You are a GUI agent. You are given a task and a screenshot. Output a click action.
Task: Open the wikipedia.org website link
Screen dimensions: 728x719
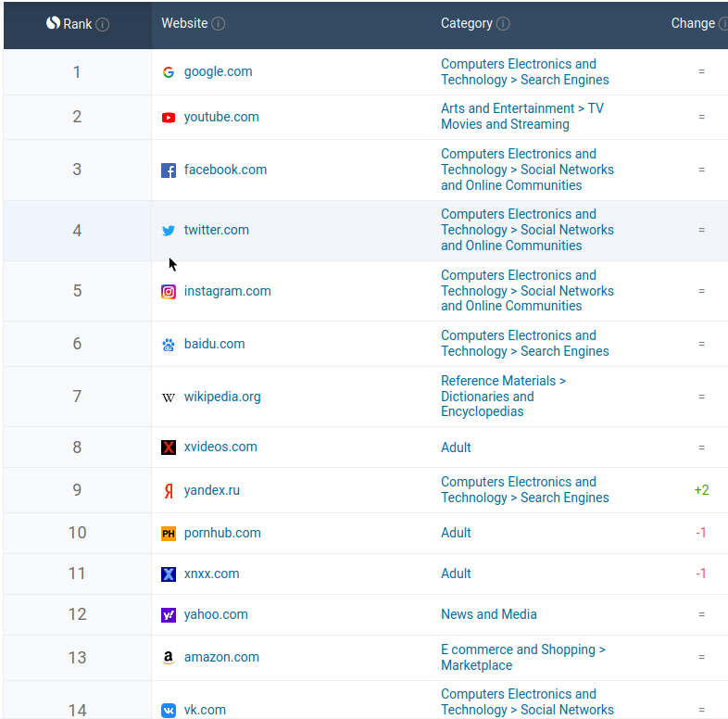[222, 397]
